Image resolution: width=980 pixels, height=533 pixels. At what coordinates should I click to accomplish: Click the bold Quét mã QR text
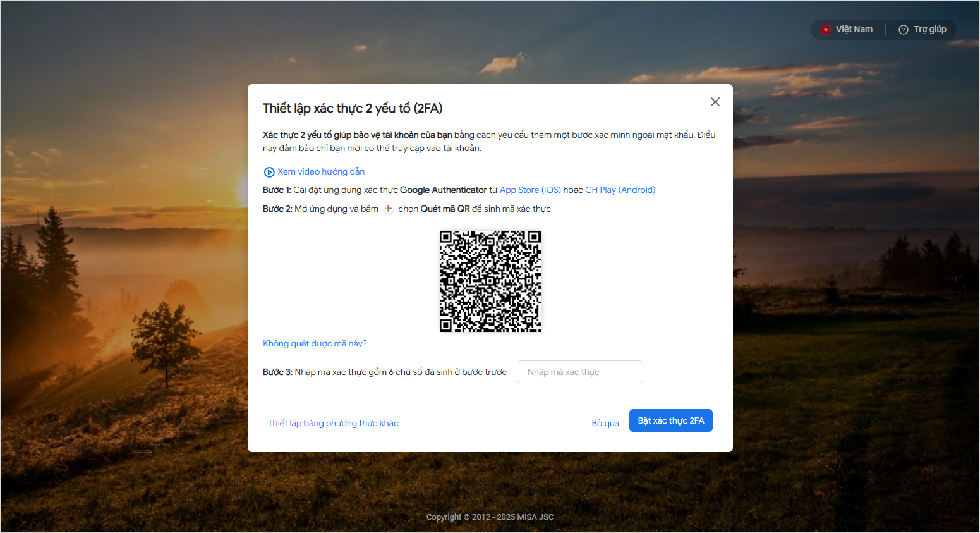[445, 209]
